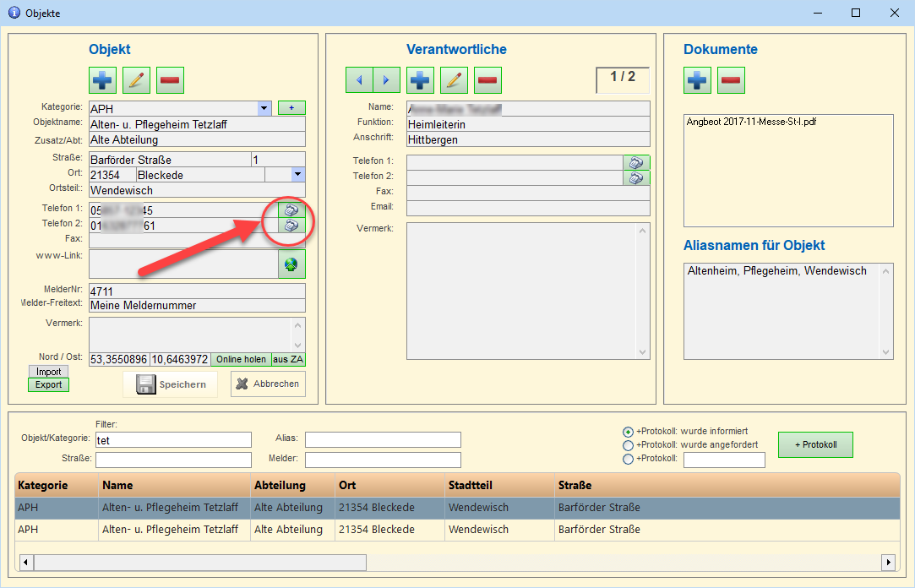Open the Kategorie dropdown showing APH
Viewport: 915px width, 588px height.
264,108
